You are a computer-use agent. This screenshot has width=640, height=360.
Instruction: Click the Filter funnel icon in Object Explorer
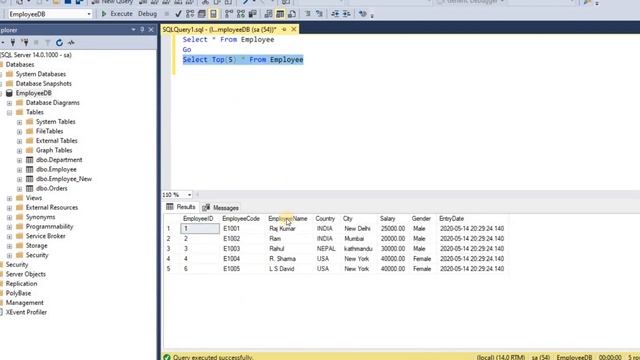47,42
